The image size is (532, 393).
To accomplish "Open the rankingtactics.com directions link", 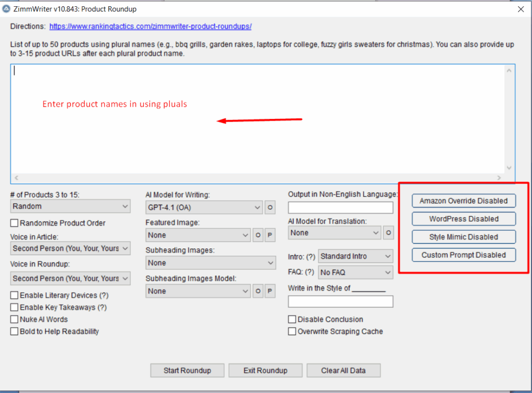I will pyautogui.click(x=151, y=27).
